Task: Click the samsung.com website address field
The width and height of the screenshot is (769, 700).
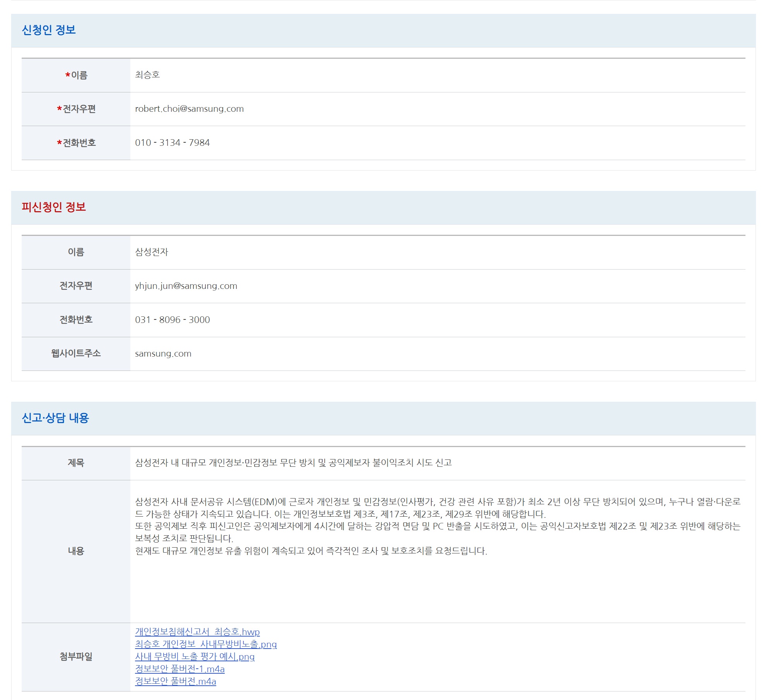Action: pyautogui.click(x=163, y=353)
